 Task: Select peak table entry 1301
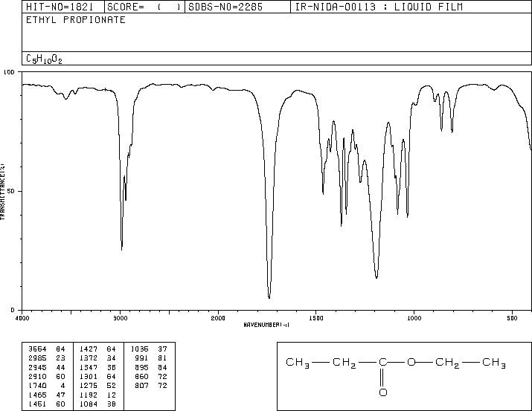pyautogui.click(x=89, y=376)
